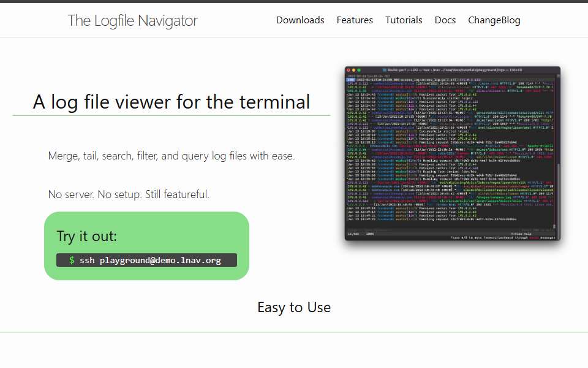Image resolution: width=588 pixels, height=368 pixels.
Task: Go to the Features section
Action: pos(355,20)
